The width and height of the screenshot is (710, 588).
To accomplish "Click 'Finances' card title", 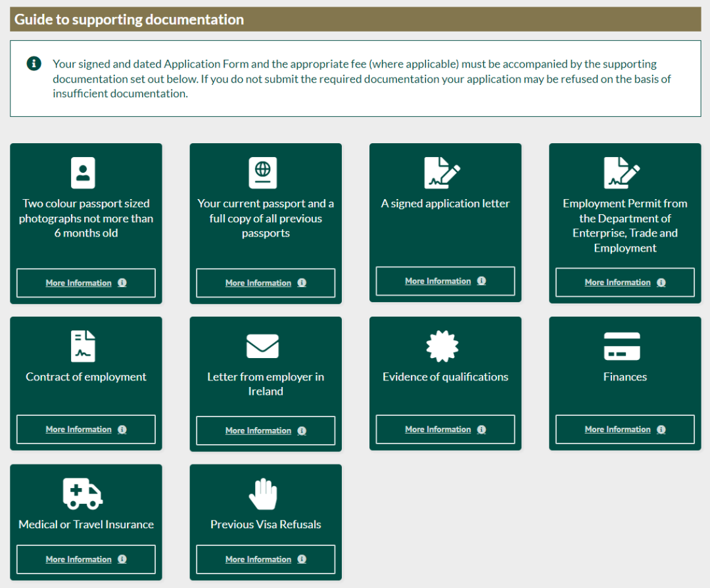I will tap(625, 377).
